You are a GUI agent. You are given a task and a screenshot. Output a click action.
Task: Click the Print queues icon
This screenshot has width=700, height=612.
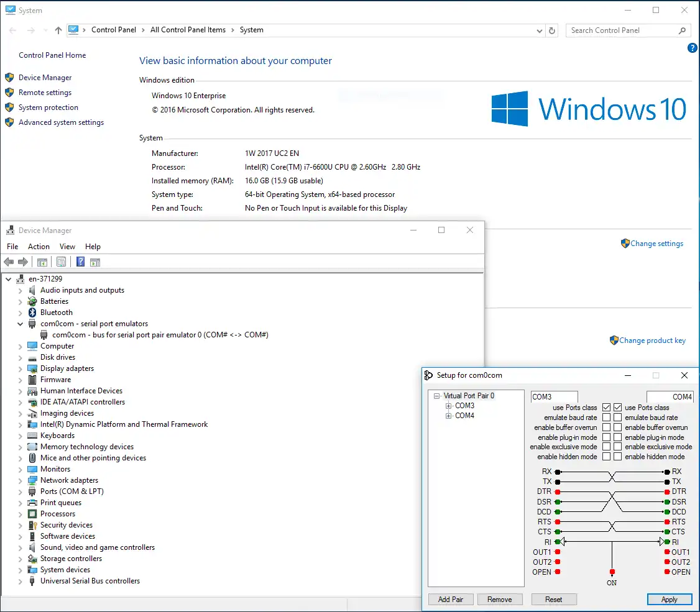click(32, 503)
